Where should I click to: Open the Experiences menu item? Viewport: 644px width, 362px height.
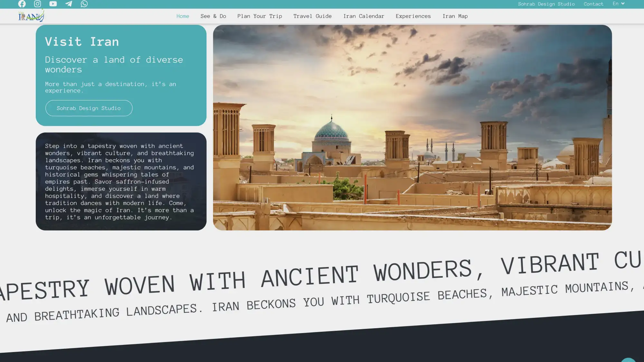413,16
